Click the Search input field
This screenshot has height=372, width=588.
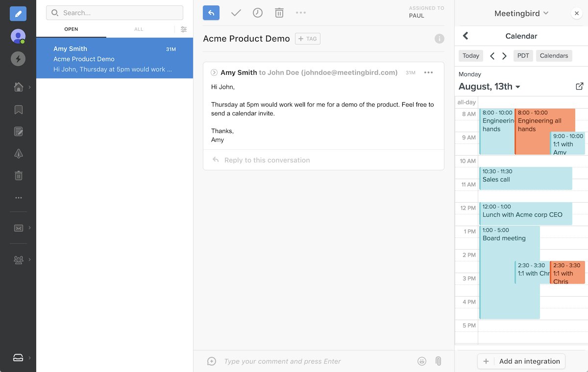pyautogui.click(x=115, y=13)
